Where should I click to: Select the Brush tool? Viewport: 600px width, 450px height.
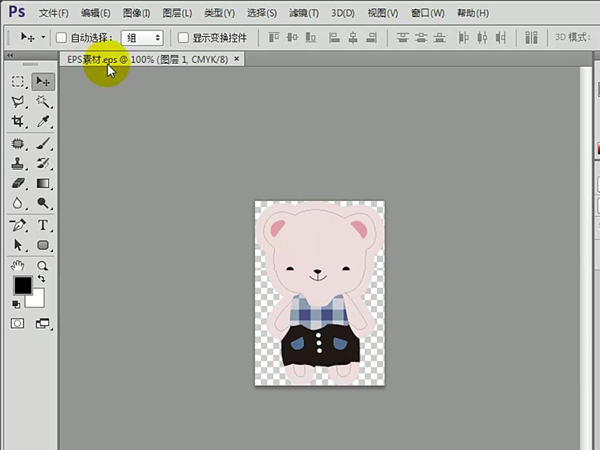43,144
